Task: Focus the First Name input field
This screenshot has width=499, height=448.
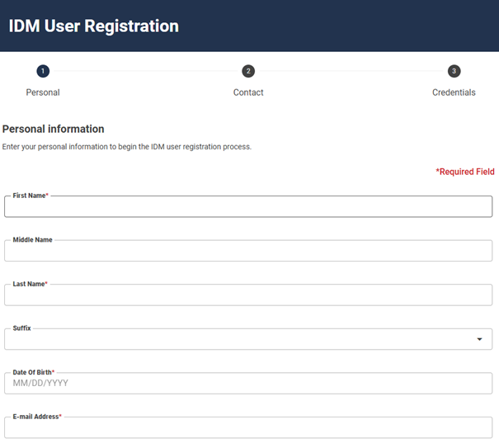Action: pyautogui.click(x=248, y=206)
